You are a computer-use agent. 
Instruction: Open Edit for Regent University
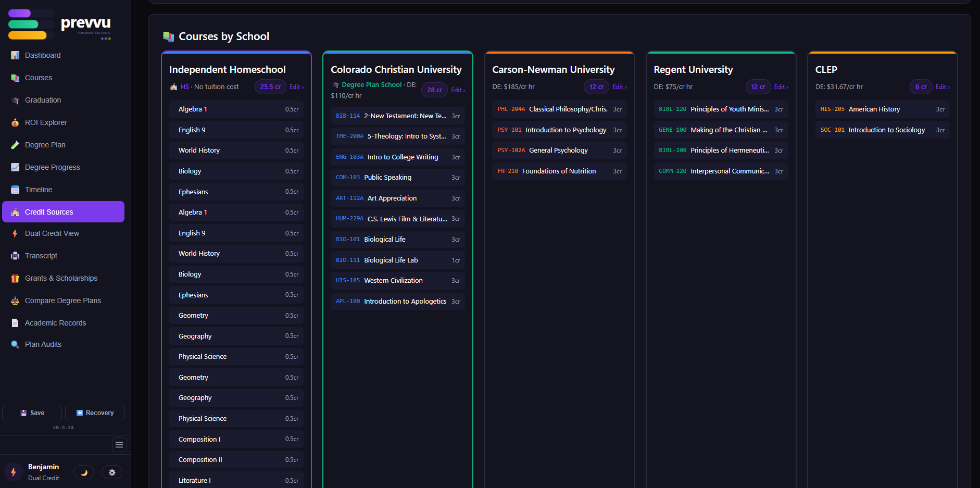[x=781, y=87]
